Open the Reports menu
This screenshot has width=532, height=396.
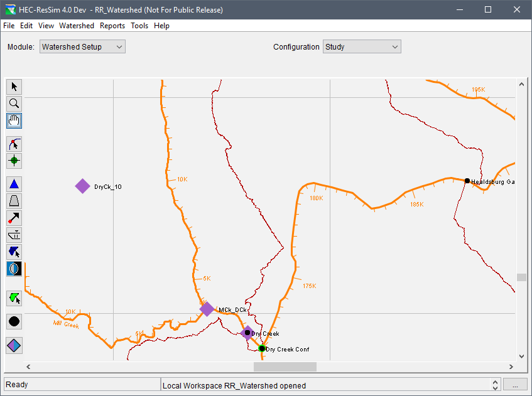(x=112, y=26)
